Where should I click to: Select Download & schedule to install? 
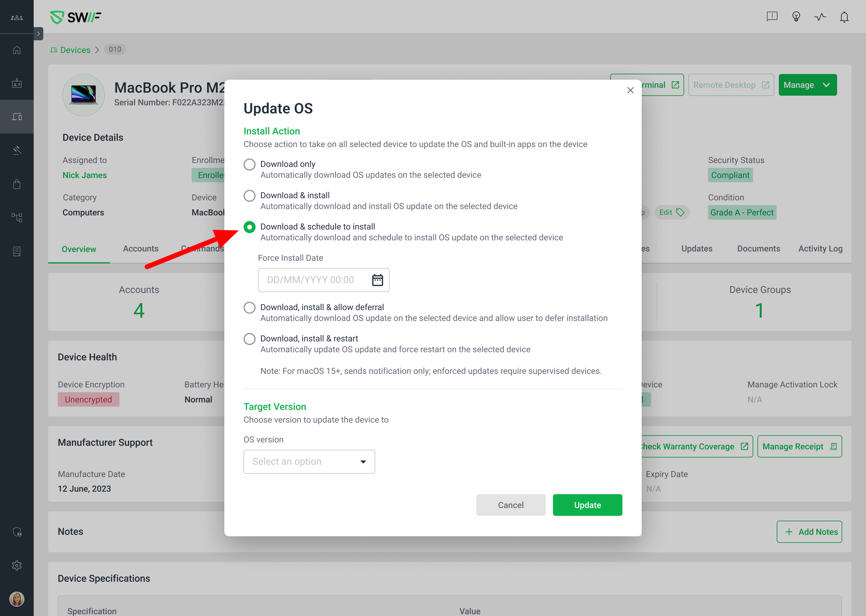pyautogui.click(x=249, y=227)
